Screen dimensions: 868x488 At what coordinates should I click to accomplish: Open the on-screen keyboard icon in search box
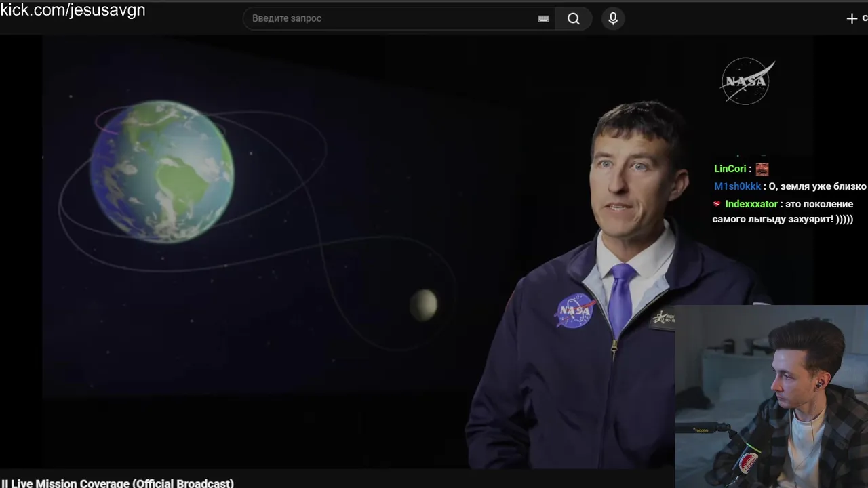point(543,19)
